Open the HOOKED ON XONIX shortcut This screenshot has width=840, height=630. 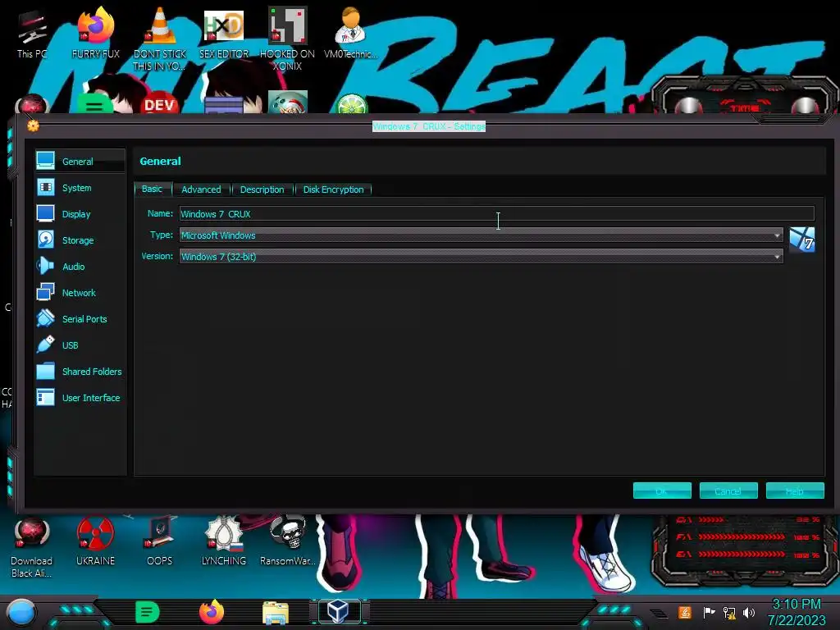[288, 39]
